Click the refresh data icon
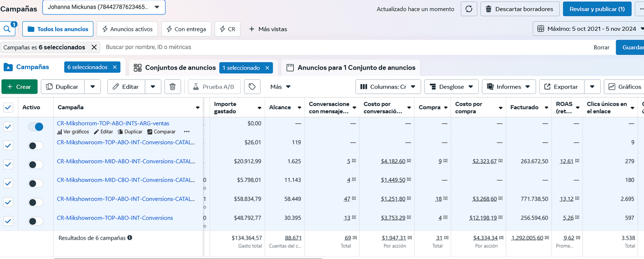Viewport: 644px width, 259px height. 469,9
